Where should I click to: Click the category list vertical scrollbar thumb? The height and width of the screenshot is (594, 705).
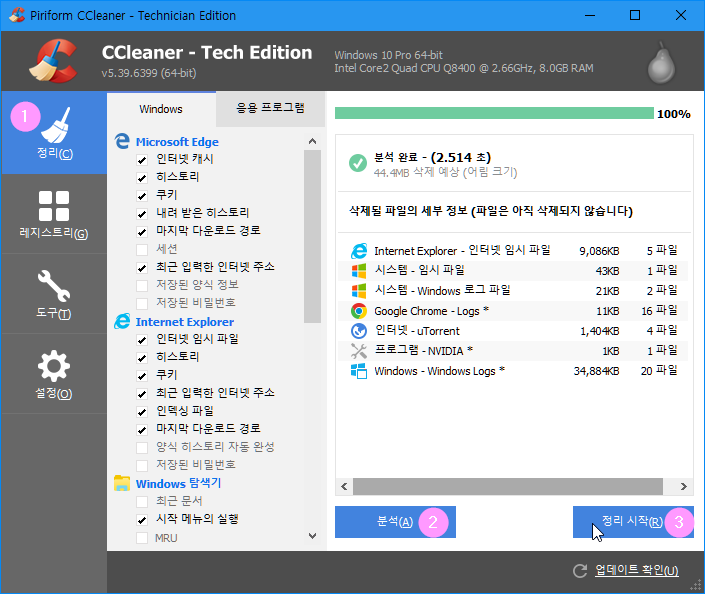(312, 237)
